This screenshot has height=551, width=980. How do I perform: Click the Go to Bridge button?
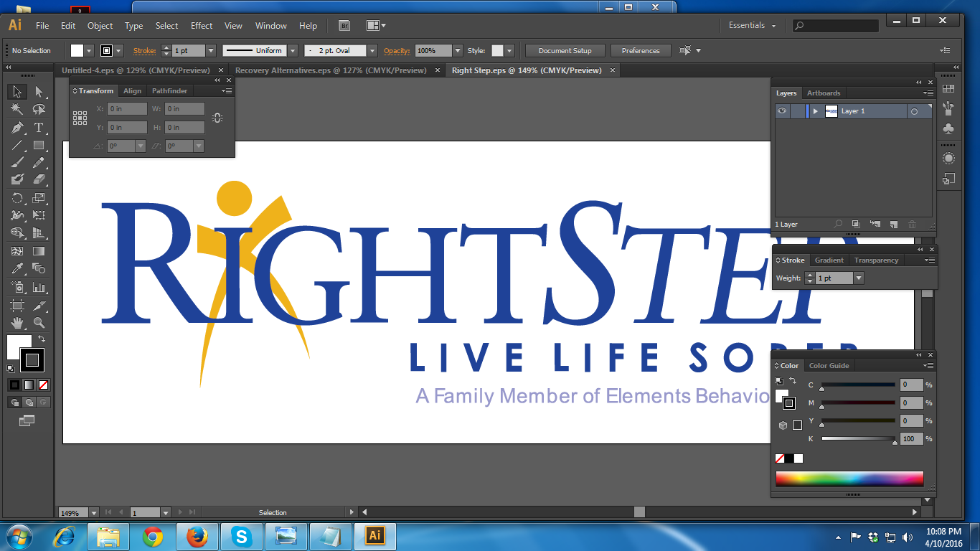(x=344, y=26)
